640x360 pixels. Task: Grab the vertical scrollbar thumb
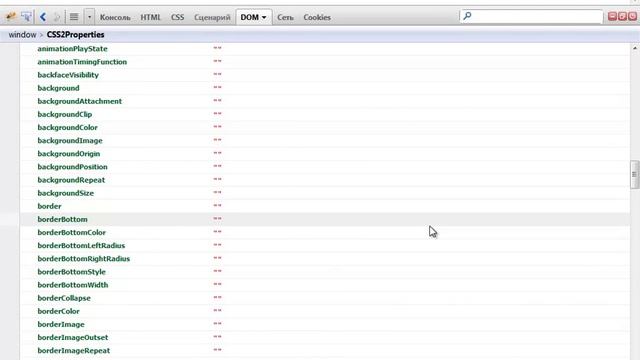point(634,175)
